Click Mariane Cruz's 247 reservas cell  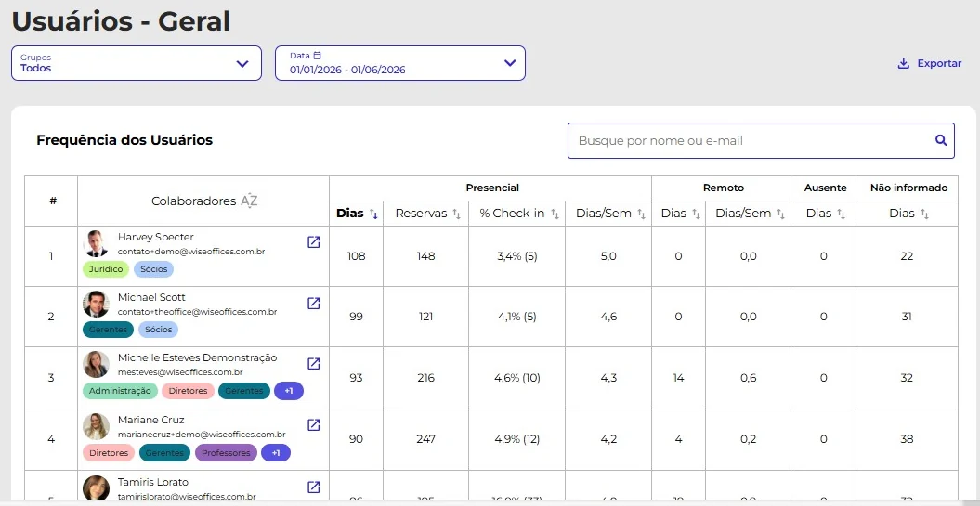coord(425,439)
